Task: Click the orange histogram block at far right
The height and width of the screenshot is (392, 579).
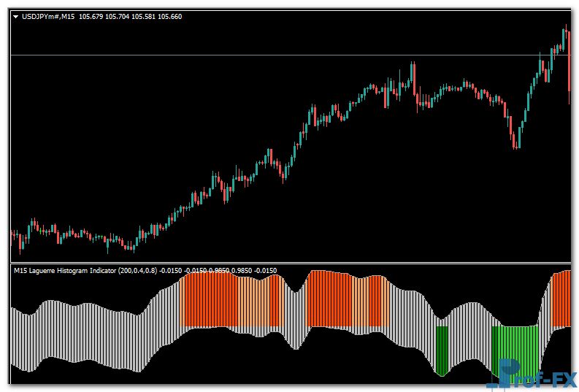Action: pos(561,299)
